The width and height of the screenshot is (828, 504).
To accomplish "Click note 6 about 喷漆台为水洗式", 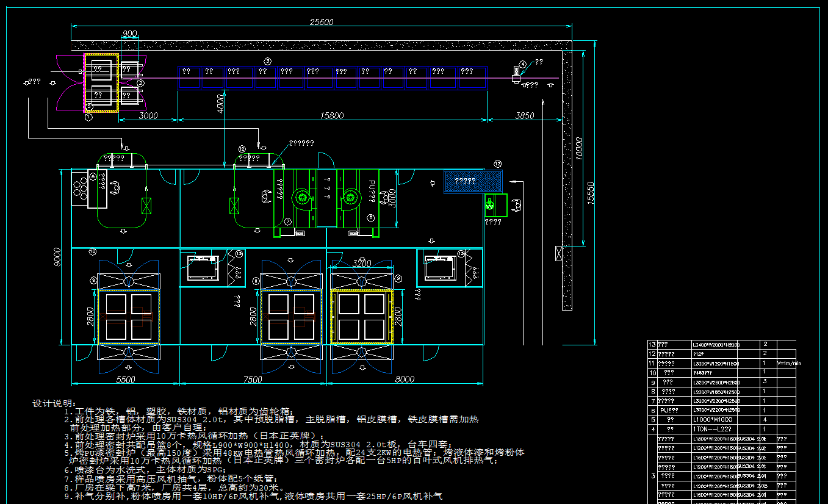I will [x=145, y=470].
